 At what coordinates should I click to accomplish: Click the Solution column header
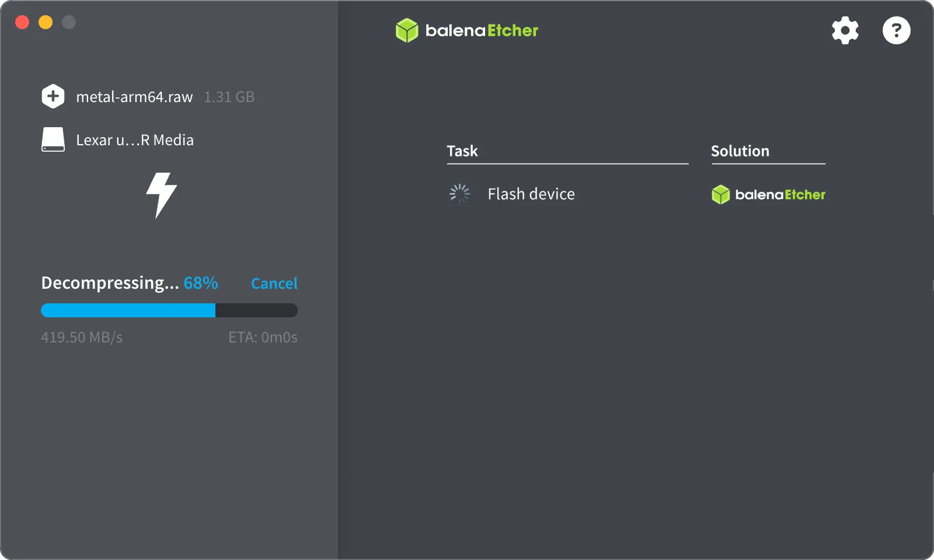739,151
